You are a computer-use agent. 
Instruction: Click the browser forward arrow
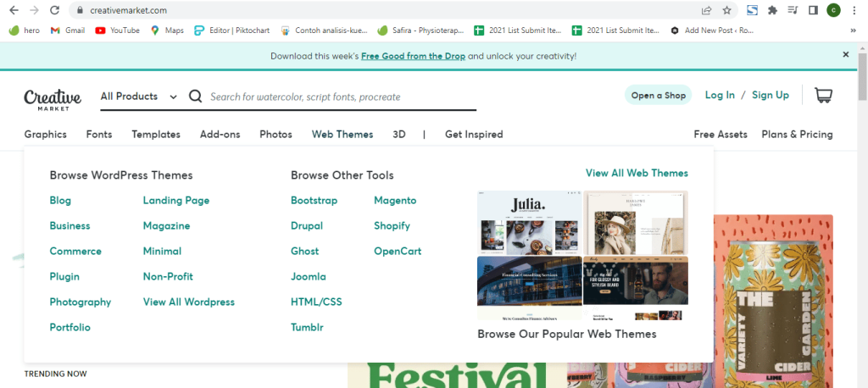(34, 10)
